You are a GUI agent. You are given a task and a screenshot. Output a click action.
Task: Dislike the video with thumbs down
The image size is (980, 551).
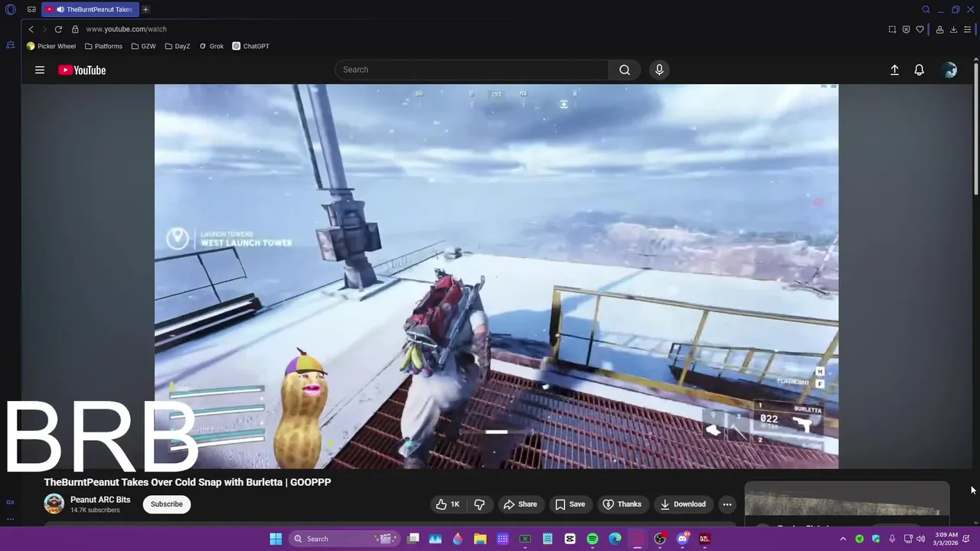pos(479,504)
